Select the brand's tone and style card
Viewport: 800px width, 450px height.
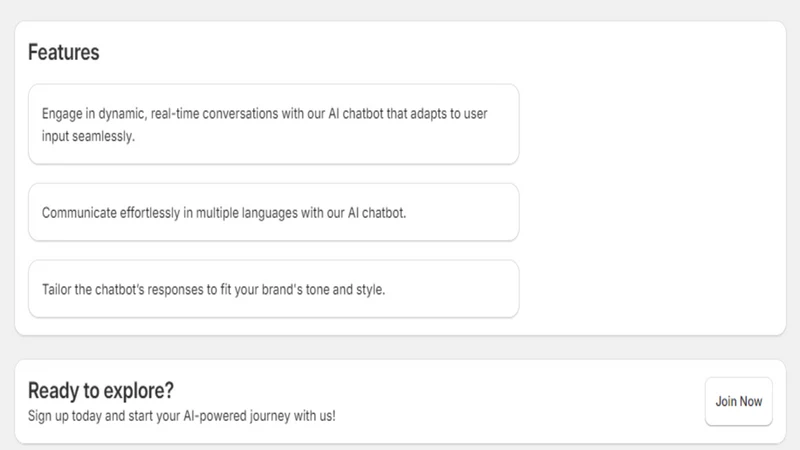click(273, 289)
